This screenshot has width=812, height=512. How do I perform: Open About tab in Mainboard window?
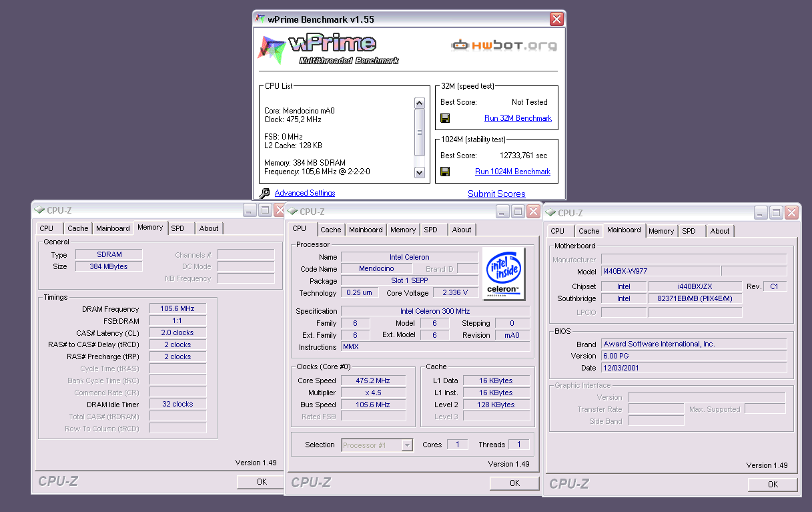(x=720, y=231)
